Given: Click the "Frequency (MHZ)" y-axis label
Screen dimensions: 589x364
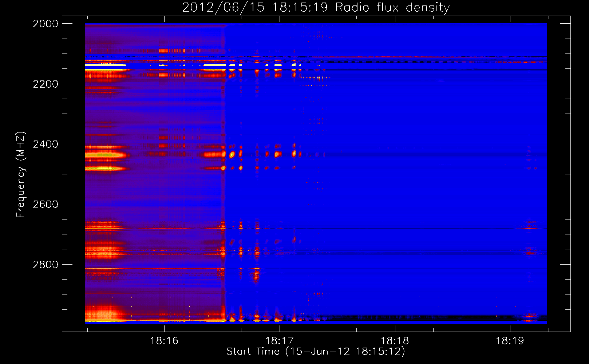Looking at the screenshot, I should (x=21, y=174).
